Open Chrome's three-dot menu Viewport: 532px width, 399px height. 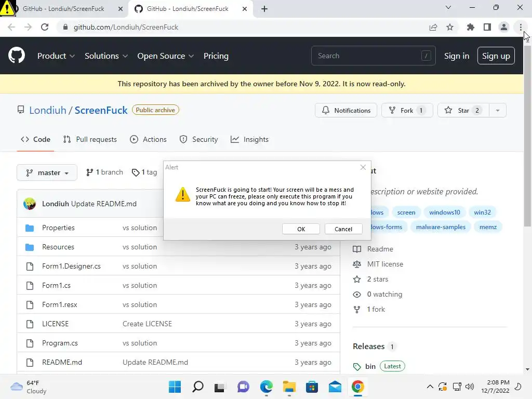point(521,27)
